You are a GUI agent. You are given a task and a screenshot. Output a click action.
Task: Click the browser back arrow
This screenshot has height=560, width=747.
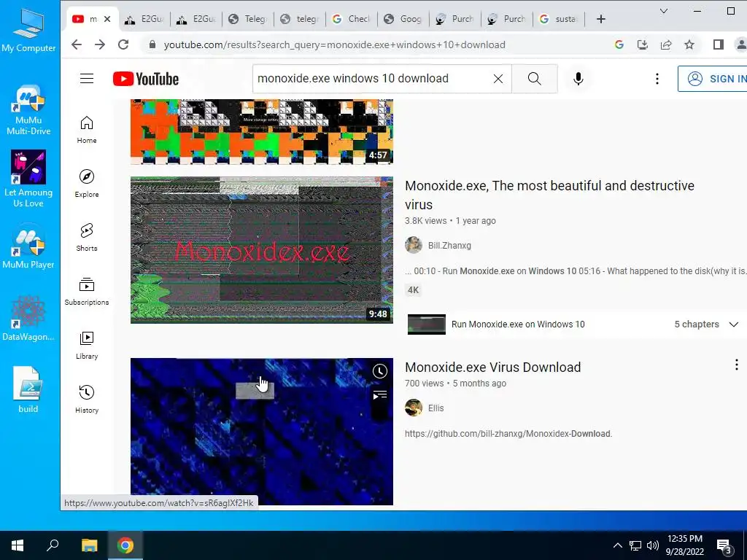(76, 44)
